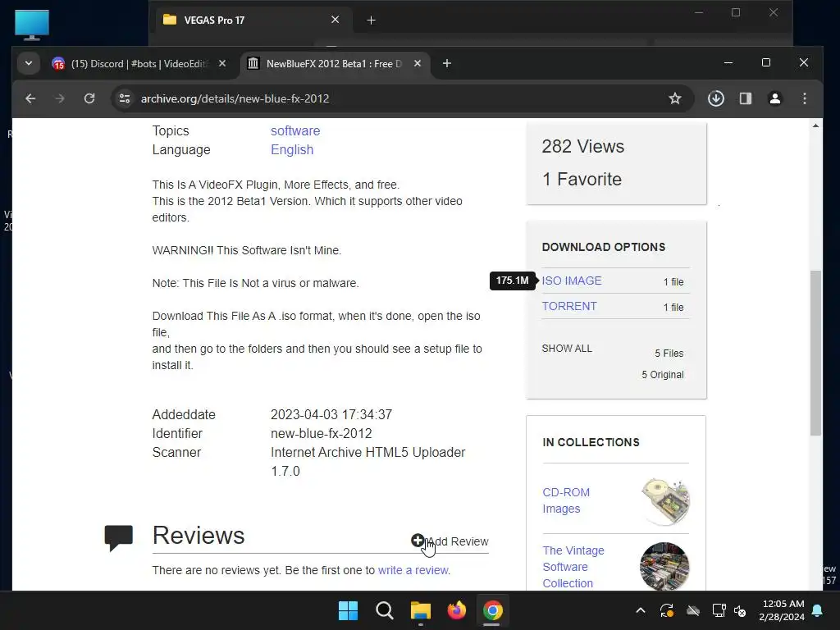Click the This PC desktop monitor icon
Viewport: 840px width, 630px height.
click(x=32, y=25)
